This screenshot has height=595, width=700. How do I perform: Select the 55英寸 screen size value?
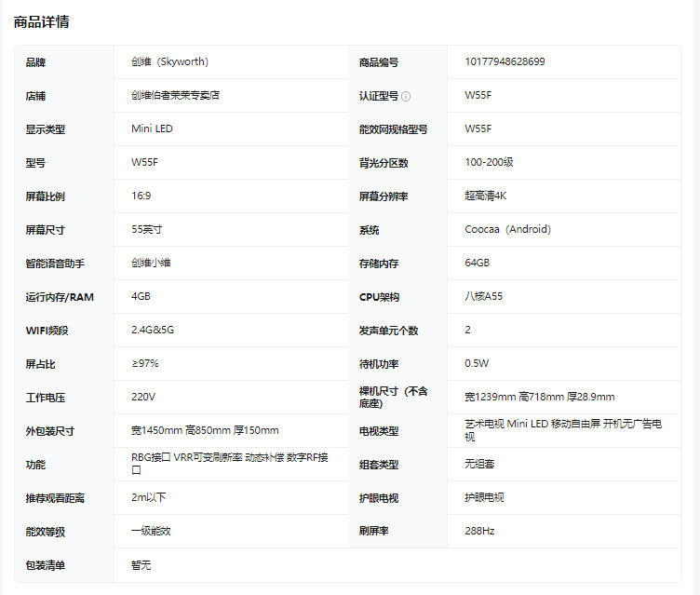pyautogui.click(x=147, y=230)
